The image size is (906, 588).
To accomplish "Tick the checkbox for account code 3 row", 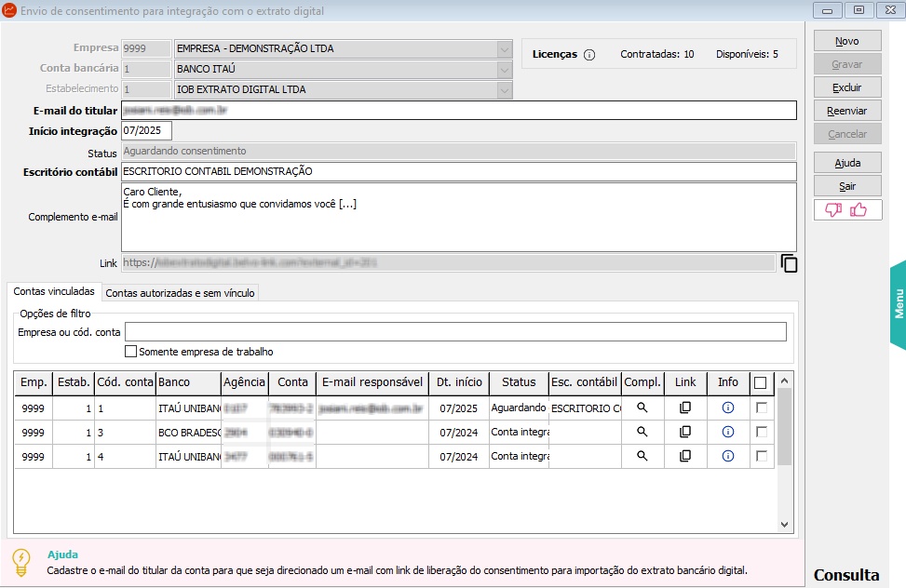I will (762, 432).
